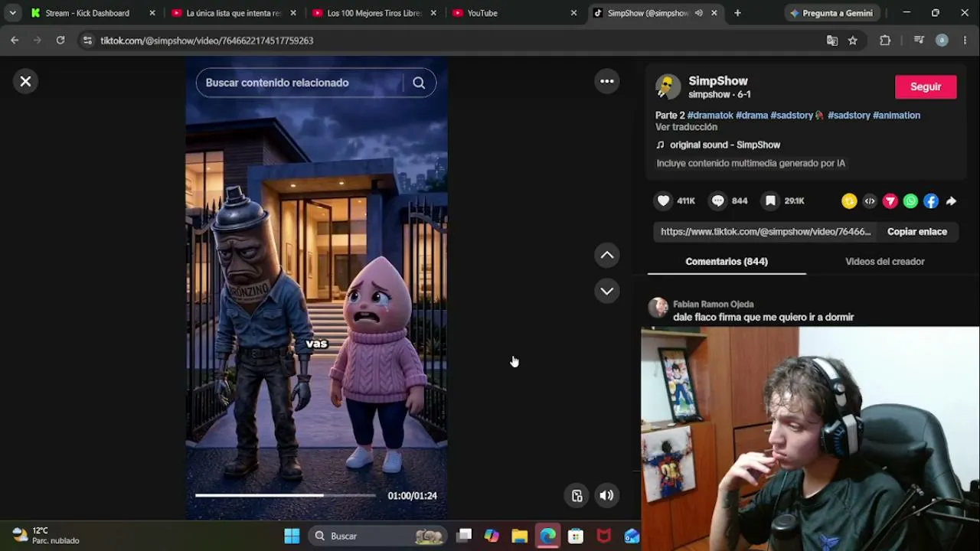
Task: Open a new browser tab with the plus
Action: tap(737, 13)
